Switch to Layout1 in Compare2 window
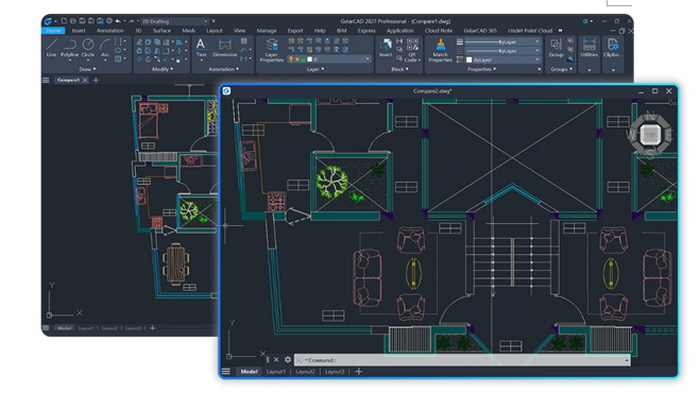Viewport: 700px width, 394px height. tap(276, 371)
